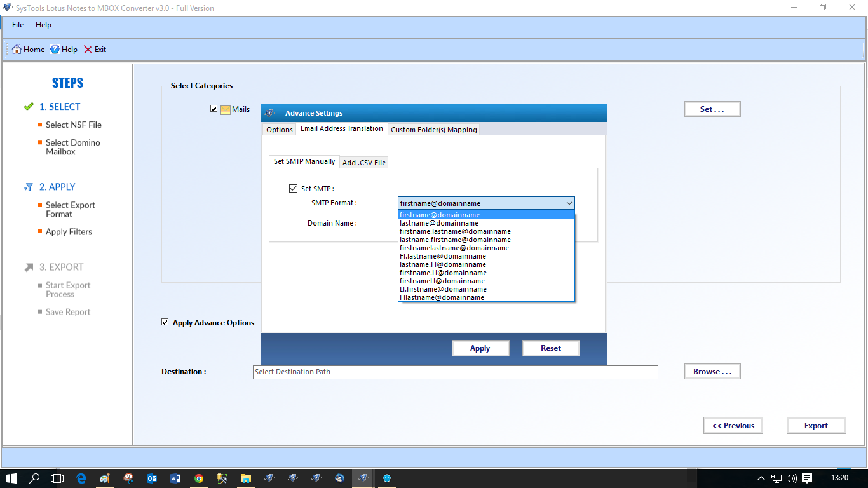Viewport: 868px width, 488px height.
Task: Open Custom Folder(s) Mapping tab
Action: pos(434,130)
